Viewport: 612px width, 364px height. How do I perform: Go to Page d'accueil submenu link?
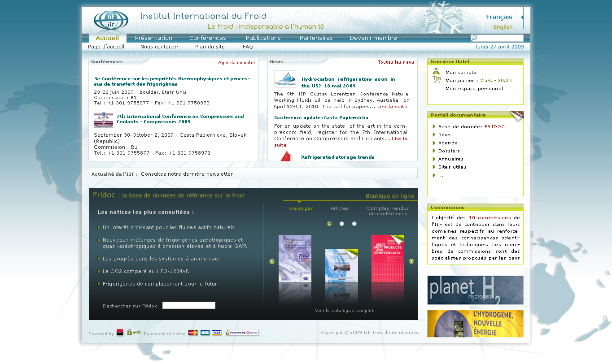tap(106, 47)
